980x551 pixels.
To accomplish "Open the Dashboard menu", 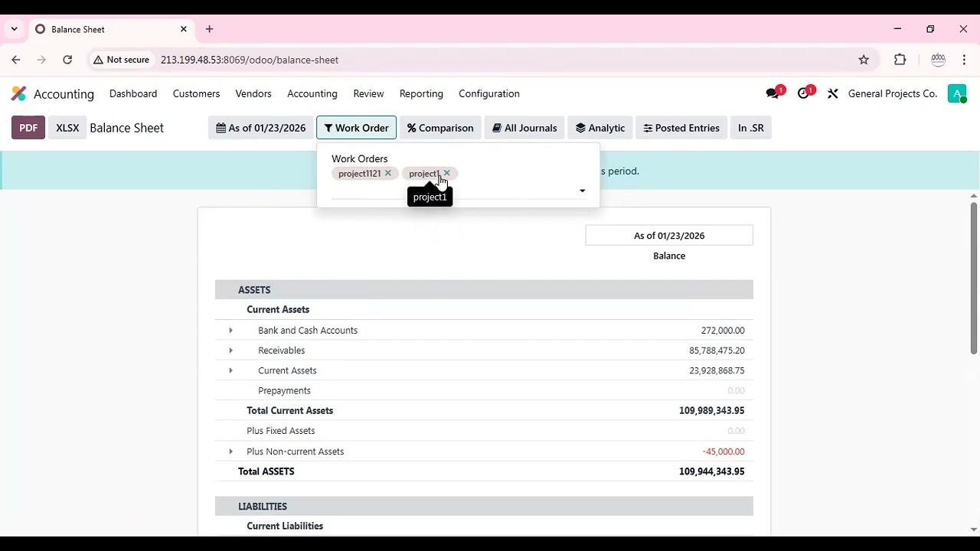I will (133, 93).
